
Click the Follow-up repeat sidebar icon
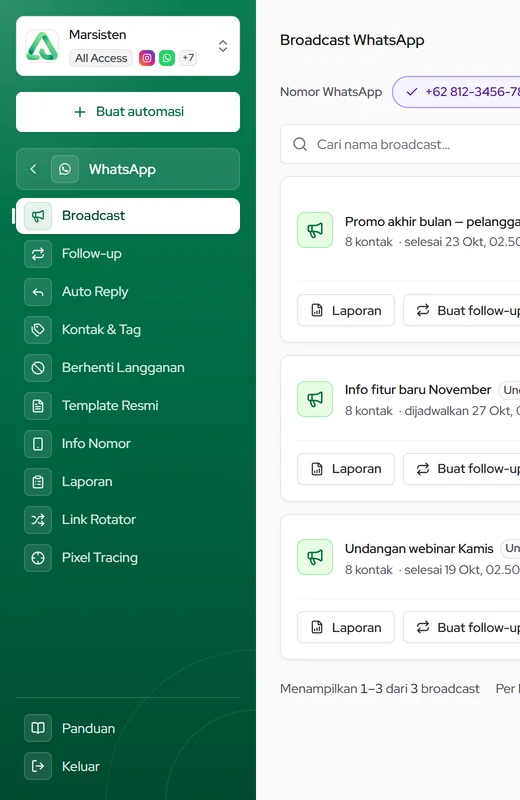click(x=38, y=254)
